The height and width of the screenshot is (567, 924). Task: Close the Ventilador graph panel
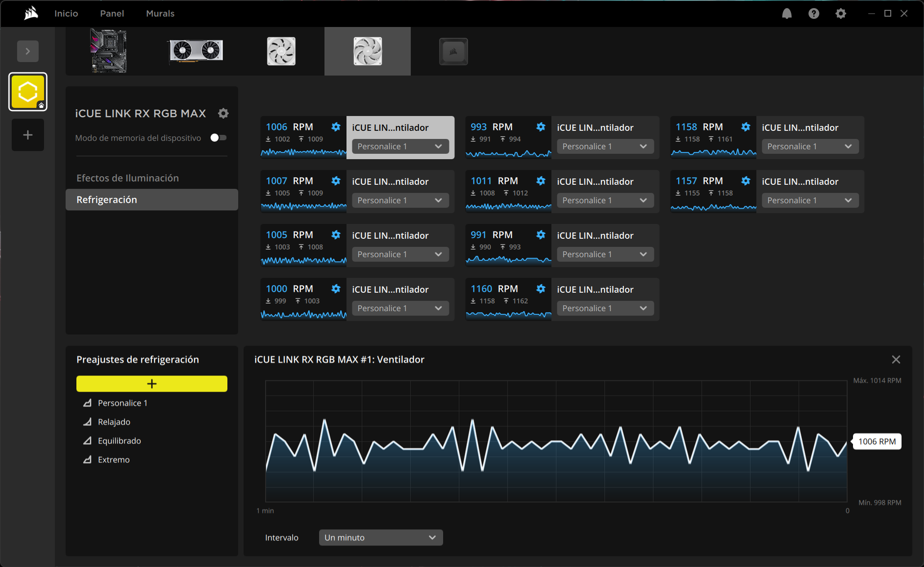point(896,359)
